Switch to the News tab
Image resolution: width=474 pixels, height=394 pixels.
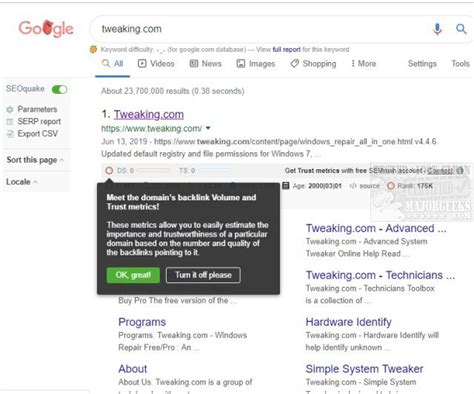[x=205, y=64]
